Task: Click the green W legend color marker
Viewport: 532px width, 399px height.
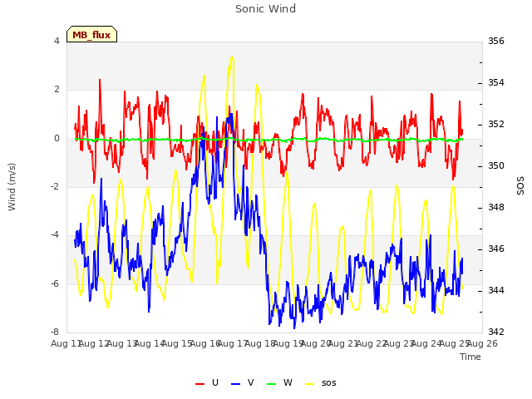Action: (272, 384)
